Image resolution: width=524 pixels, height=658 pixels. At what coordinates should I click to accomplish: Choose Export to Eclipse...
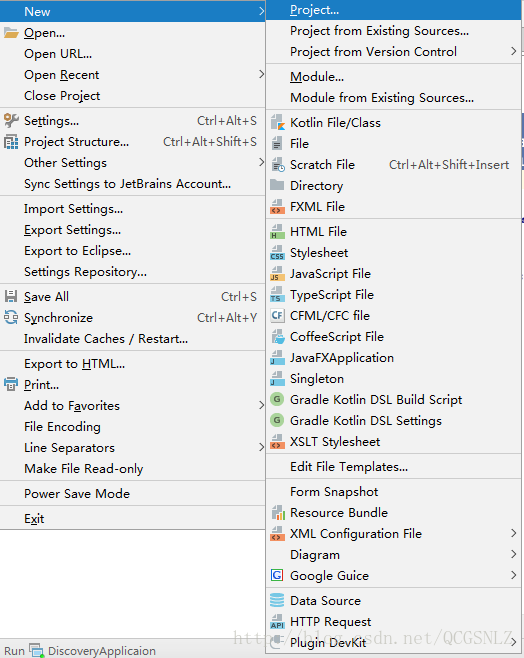click(x=133, y=251)
